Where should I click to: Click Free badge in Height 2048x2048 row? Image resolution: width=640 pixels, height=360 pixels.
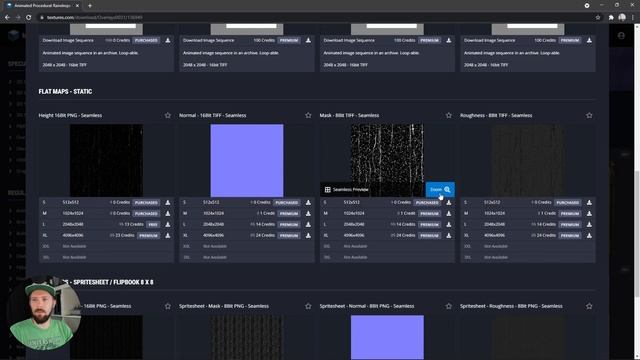(153, 224)
